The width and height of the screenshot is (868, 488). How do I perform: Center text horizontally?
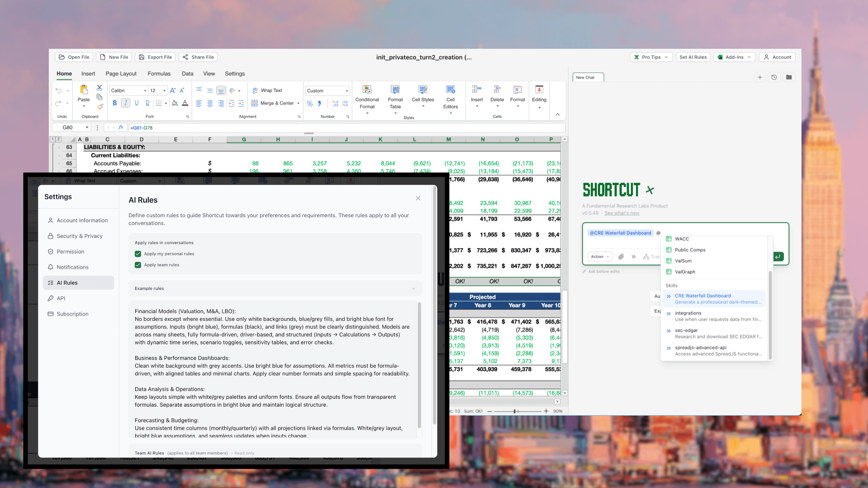tap(210, 103)
